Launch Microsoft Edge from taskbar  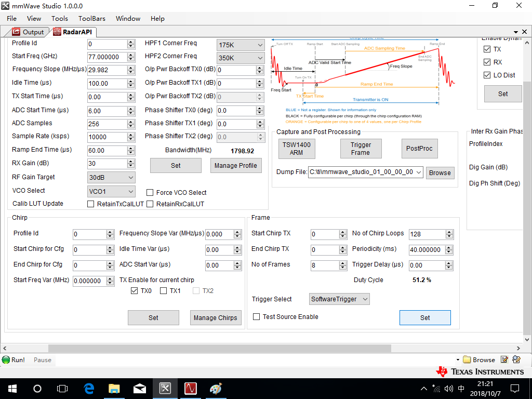[x=89, y=389]
